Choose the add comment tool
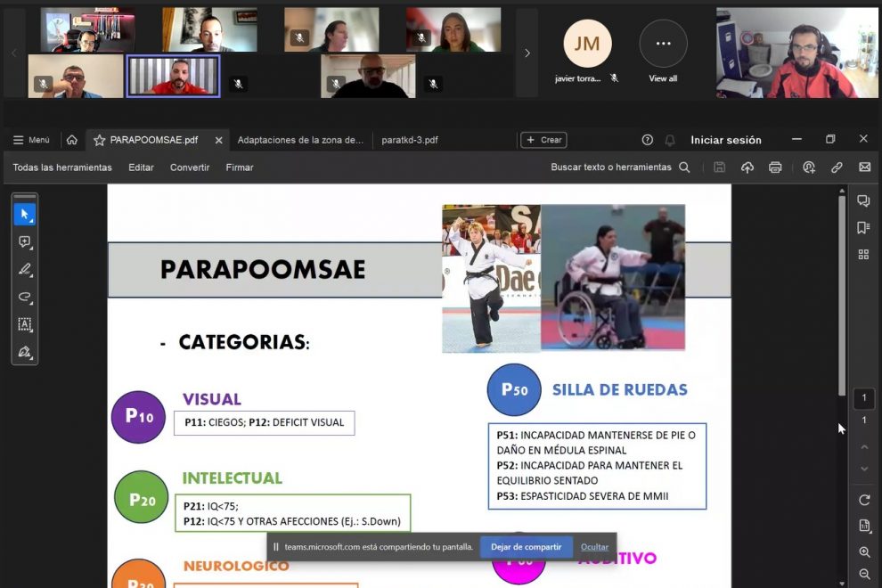Image resolution: width=882 pixels, height=588 pixels. (25, 242)
